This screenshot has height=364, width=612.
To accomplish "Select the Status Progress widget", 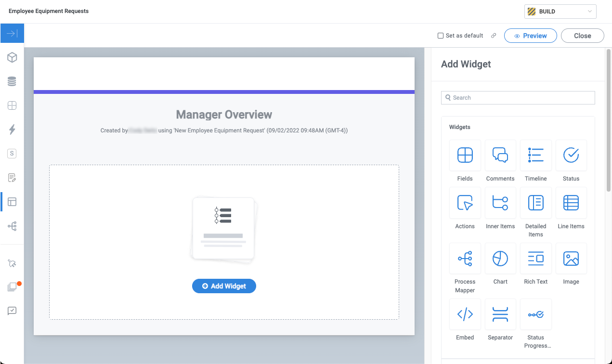I will pyautogui.click(x=535, y=314).
